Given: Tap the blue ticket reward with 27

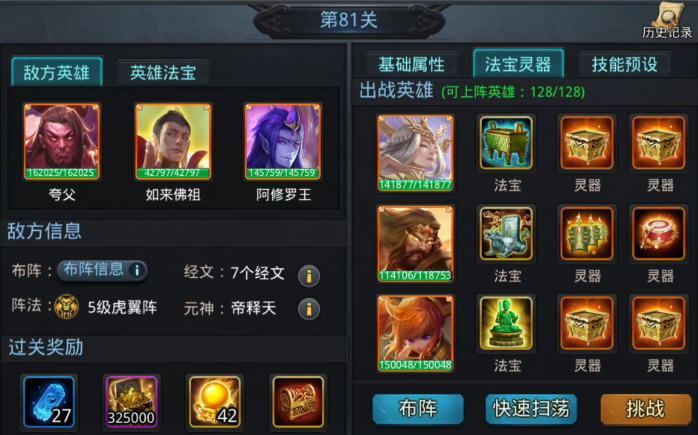Looking at the screenshot, I should [x=49, y=402].
